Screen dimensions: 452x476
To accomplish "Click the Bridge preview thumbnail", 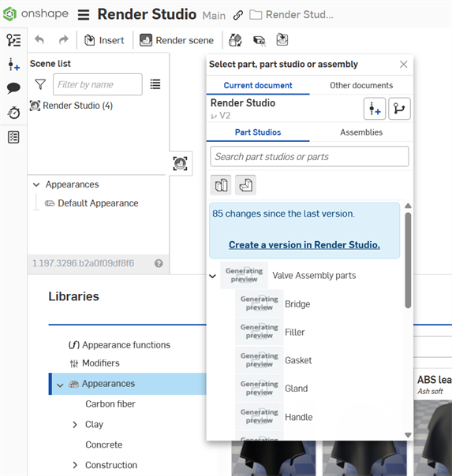I will [259, 303].
